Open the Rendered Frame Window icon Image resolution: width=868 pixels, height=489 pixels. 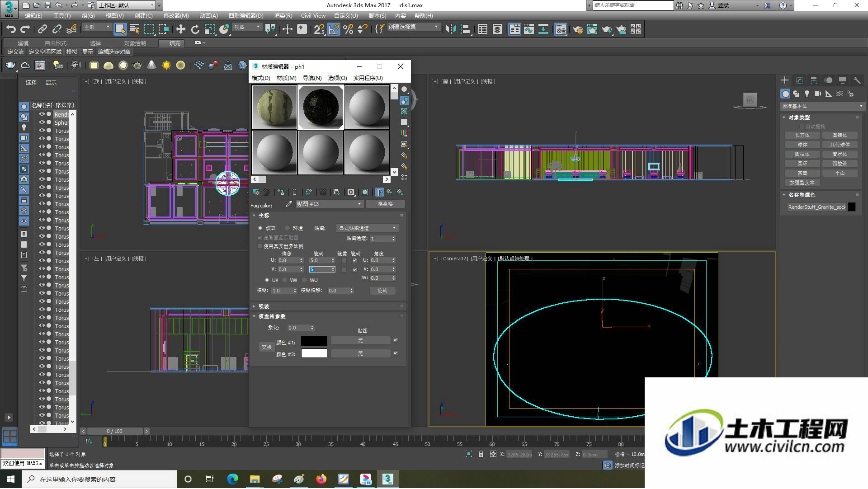[592, 29]
